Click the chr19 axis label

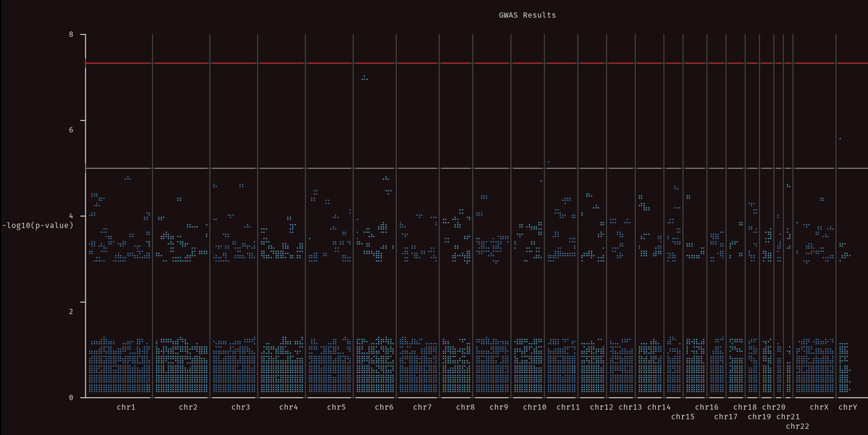pyautogui.click(x=759, y=417)
